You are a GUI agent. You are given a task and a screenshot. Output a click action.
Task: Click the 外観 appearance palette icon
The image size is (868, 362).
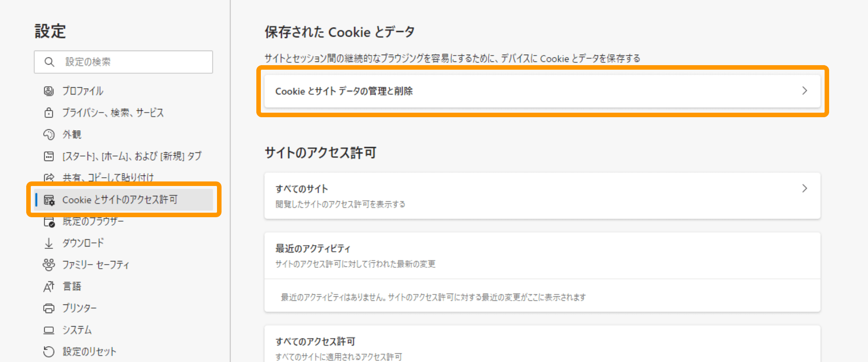click(x=49, y=134)
